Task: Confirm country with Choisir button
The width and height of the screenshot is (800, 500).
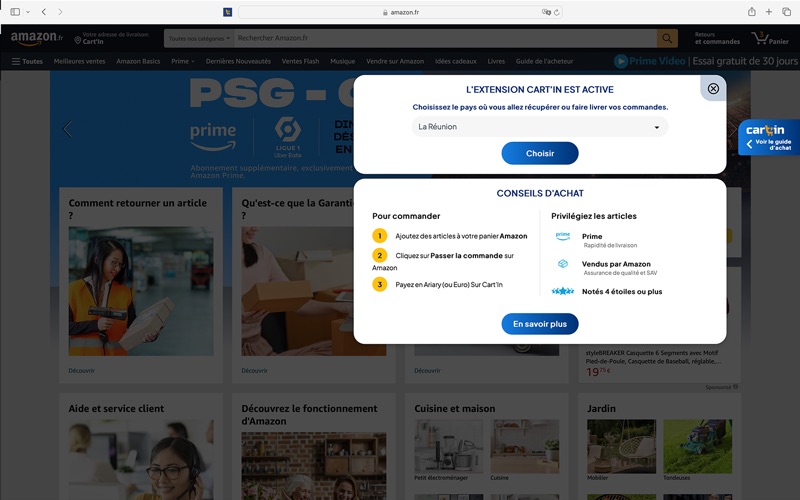Action: tap(540, 153)
